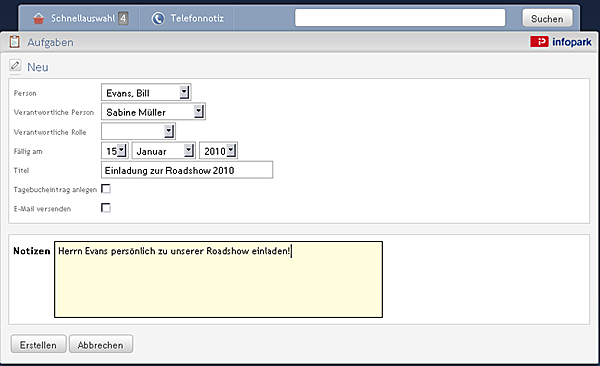Viewport: 600px width, 366px height.
Task: Click the Erstellen button
Action: [x=38, y=344]
